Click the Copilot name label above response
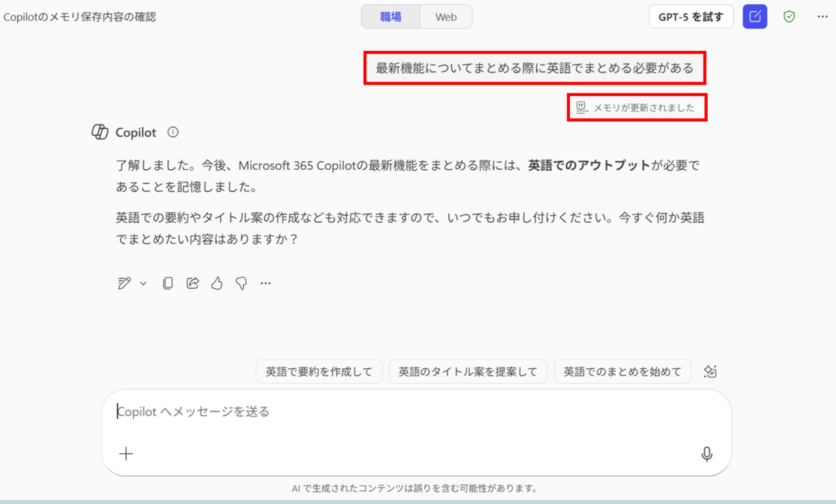 click(x=136, y=132)
